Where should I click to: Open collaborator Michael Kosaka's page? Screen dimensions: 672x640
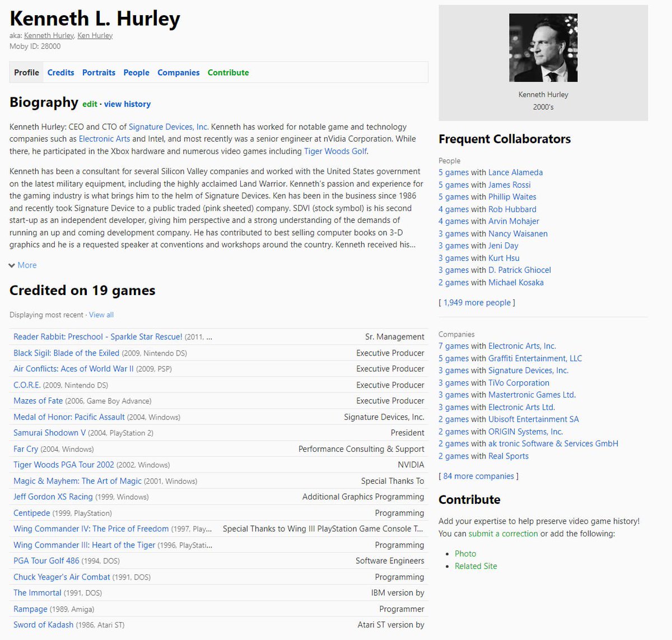[516, 283]
